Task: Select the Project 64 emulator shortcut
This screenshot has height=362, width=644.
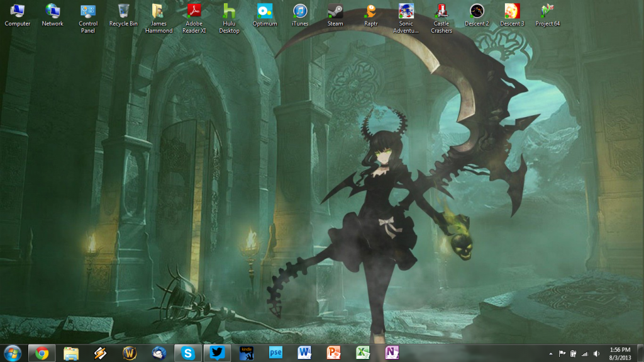Action: coord(547,15)
